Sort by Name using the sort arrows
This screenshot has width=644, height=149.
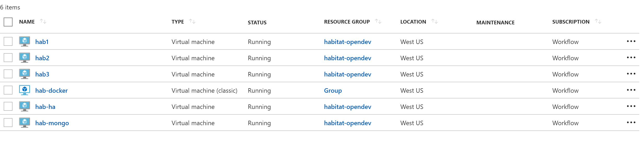click(43, 21)
